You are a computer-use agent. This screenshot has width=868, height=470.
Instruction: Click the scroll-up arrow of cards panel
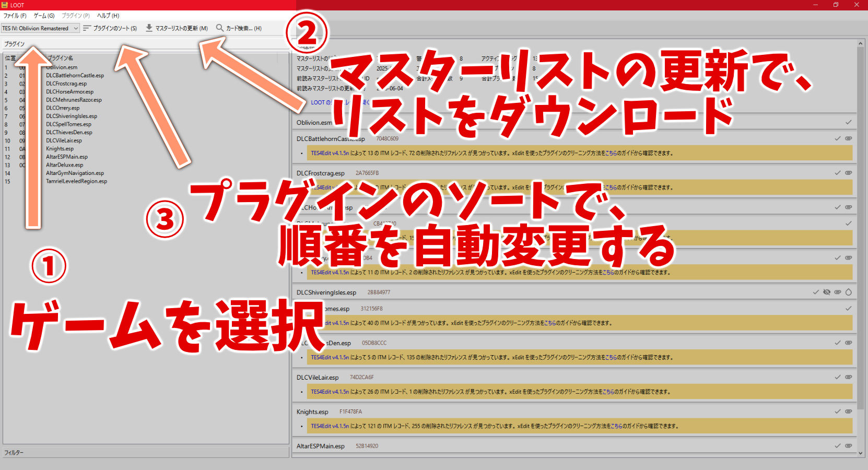coord(861,43)
